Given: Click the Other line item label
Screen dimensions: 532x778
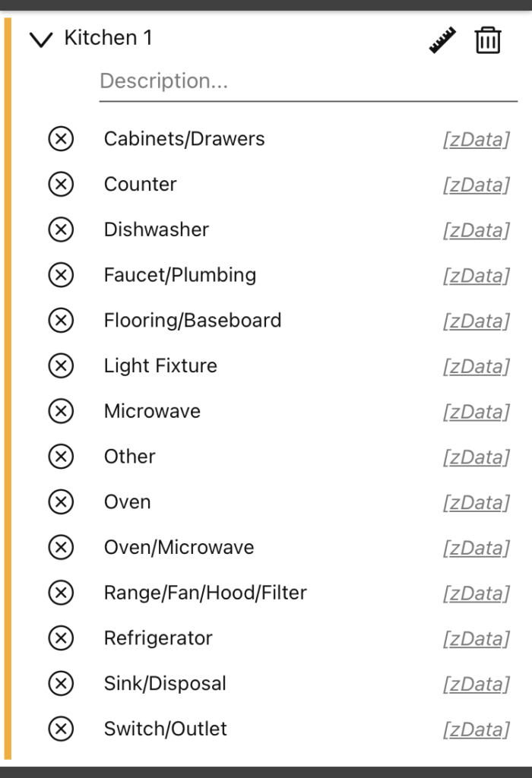Looking at the screenshot, I should (x=129, y=457).
